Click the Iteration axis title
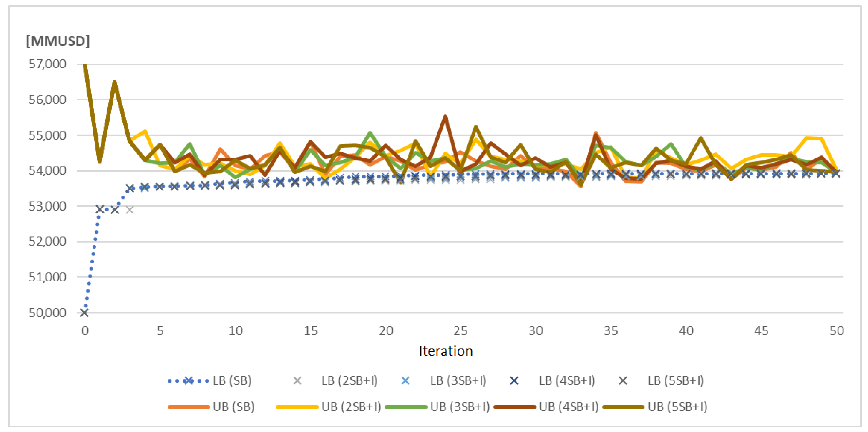 click(x=445, y=351)
